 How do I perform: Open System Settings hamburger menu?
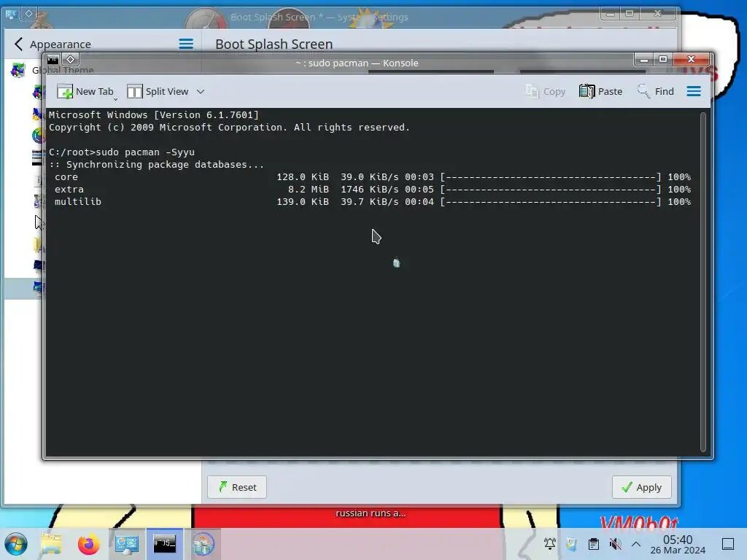186,44
